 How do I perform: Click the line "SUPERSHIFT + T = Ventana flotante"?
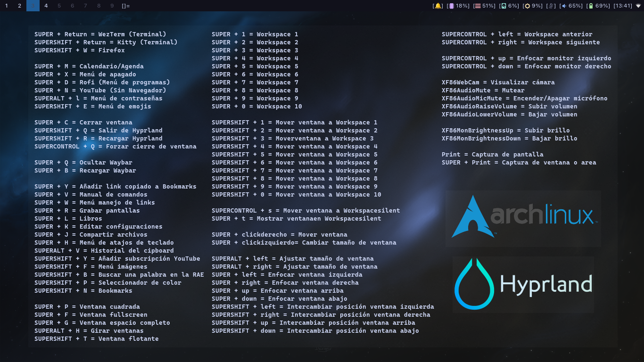(x=97, y=339)
